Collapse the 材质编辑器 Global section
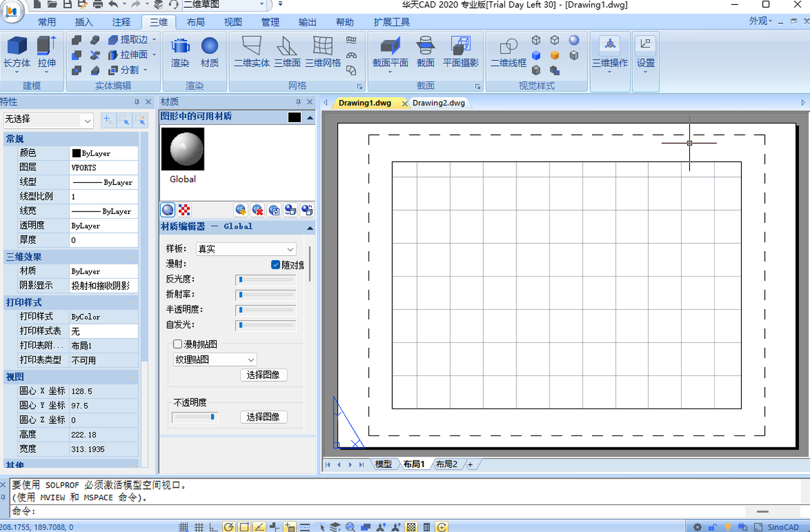 coord(310,228)
